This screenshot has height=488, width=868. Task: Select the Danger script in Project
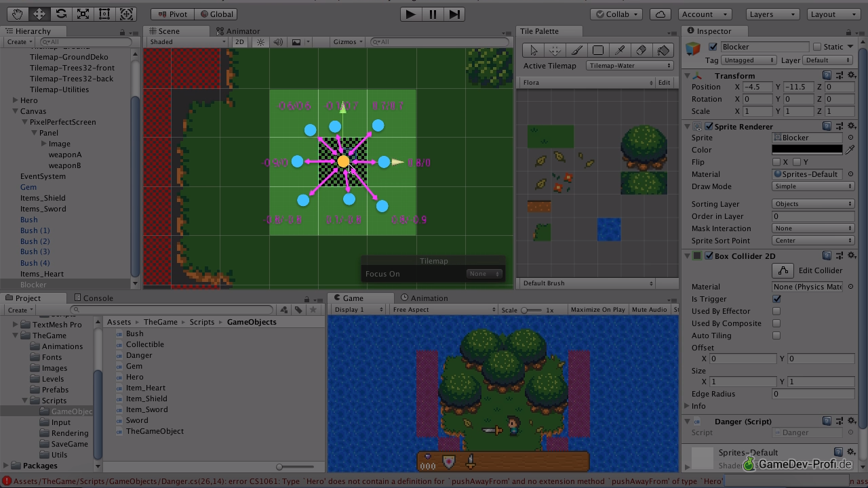click(139, 355)
